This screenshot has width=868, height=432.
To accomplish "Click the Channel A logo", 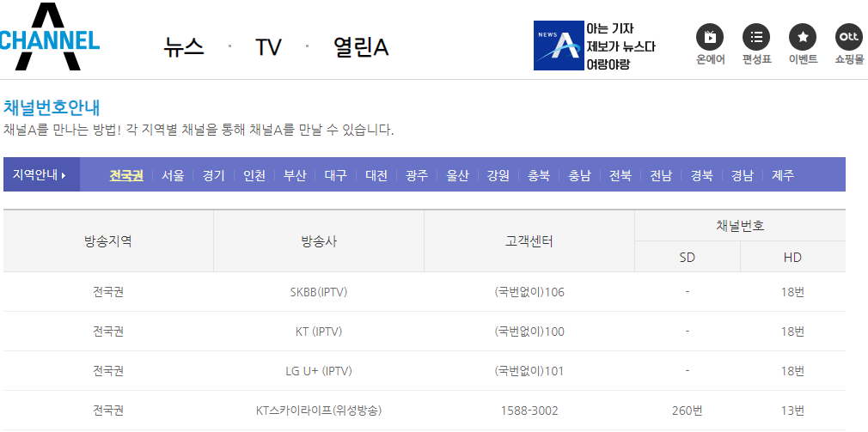I will [49, 37].
